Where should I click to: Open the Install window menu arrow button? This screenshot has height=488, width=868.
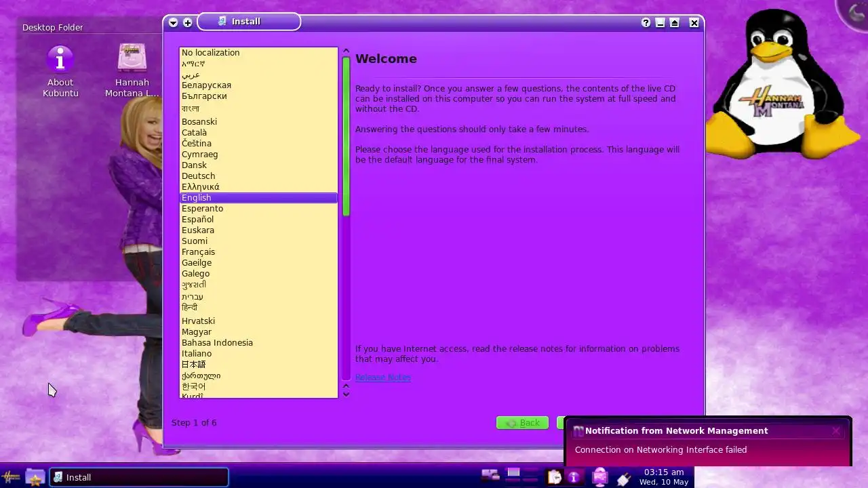point(173,22)
